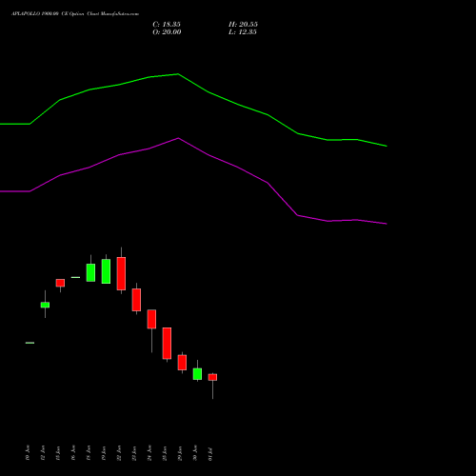Click the last red candle above 01 Jul

[x=212, y=377]
